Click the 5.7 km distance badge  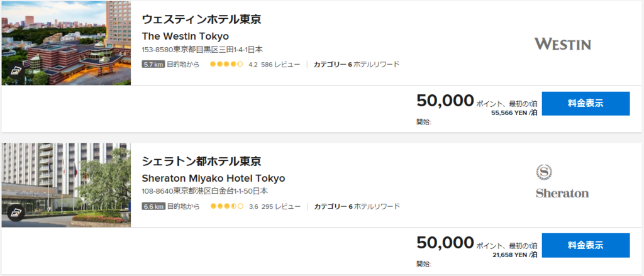tap(153, 64)
